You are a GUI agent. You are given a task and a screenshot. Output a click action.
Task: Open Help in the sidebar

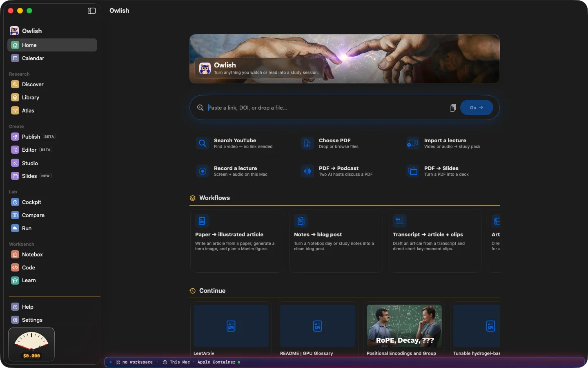[x=52, y=307]
